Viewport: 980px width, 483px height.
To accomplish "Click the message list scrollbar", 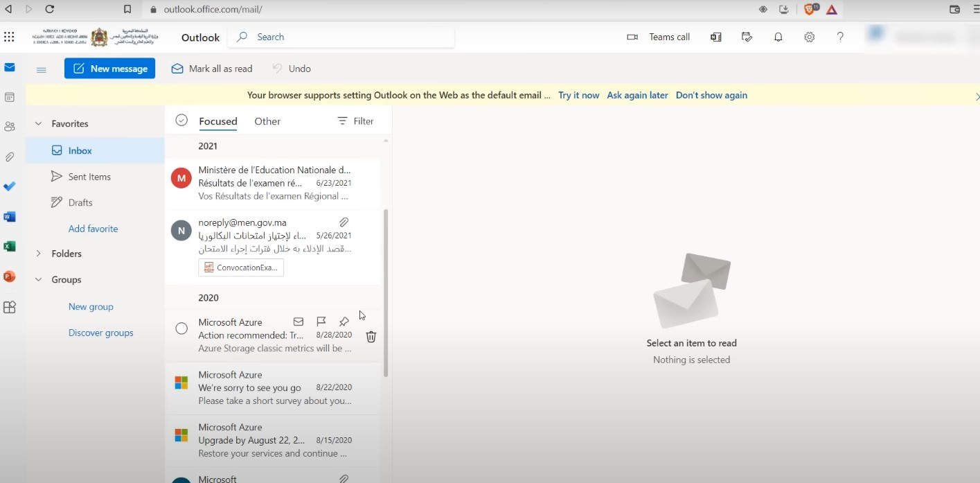I will pyautogui.click(x=386, y=293).
